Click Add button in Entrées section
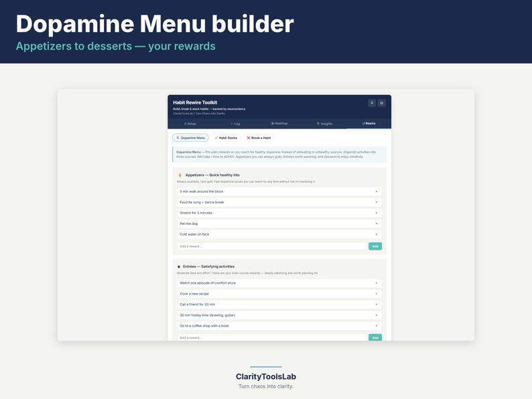 (x=375, y=337)
